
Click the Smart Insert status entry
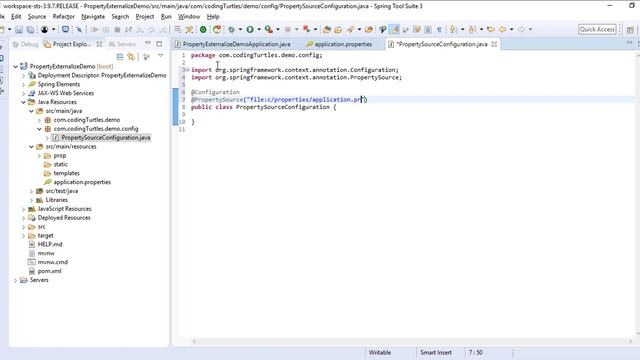pos(436,353)
